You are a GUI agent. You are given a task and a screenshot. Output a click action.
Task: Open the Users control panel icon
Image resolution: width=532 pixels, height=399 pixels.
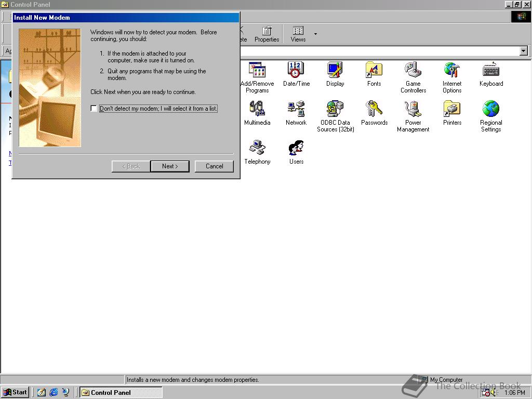tap(296, 152)
